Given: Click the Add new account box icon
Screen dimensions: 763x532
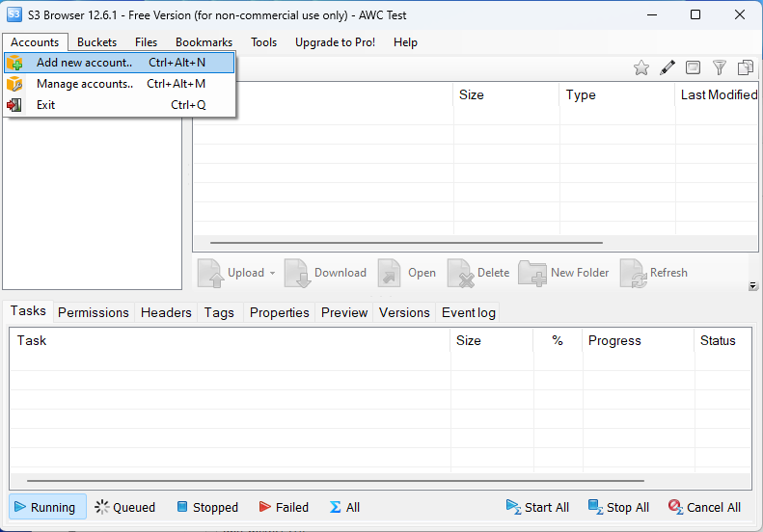Looking at the screenshot, I should coord(14,63).
